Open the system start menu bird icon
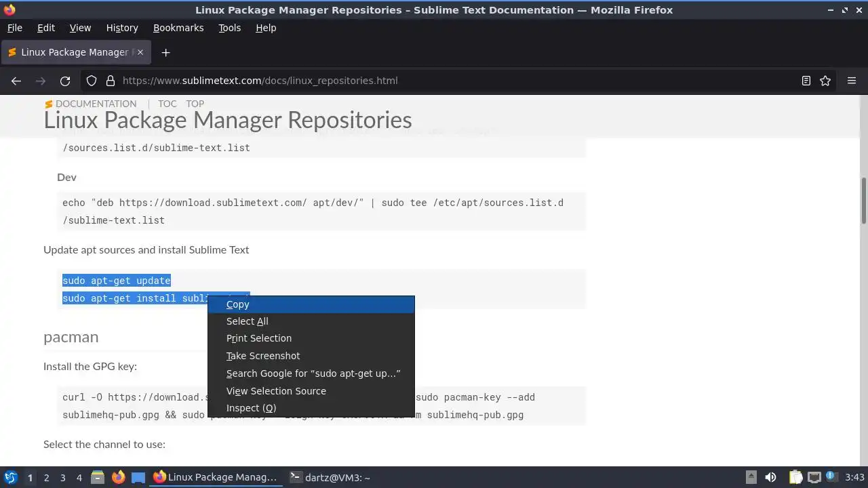The width and height of the screenshot is (868, 488). point(10,477)
